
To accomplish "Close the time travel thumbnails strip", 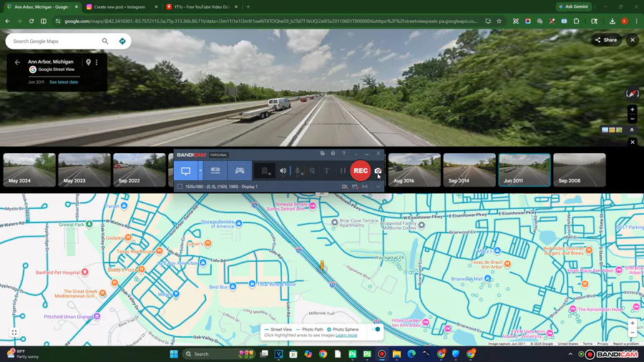I will tap(633, 142).
